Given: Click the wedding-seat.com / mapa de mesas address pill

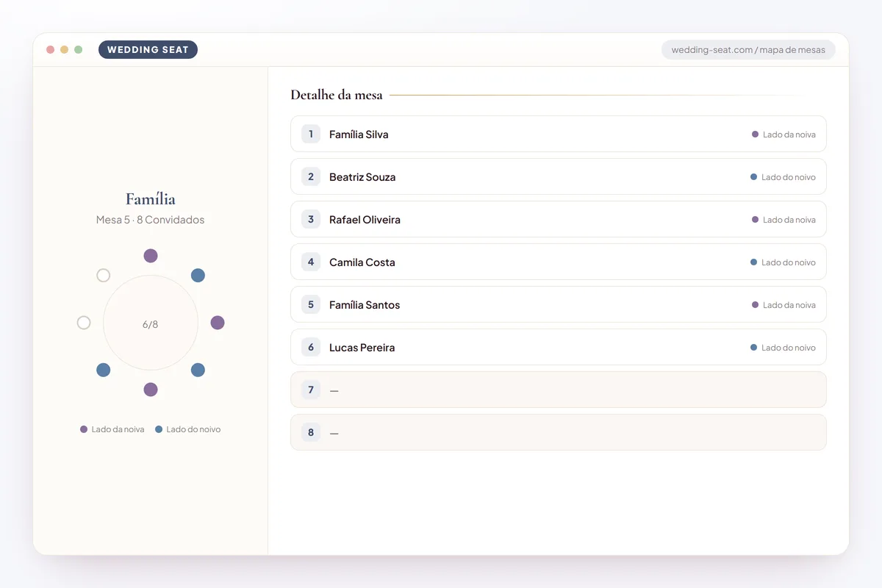Looking at the screenshot, I should (748, 50).
